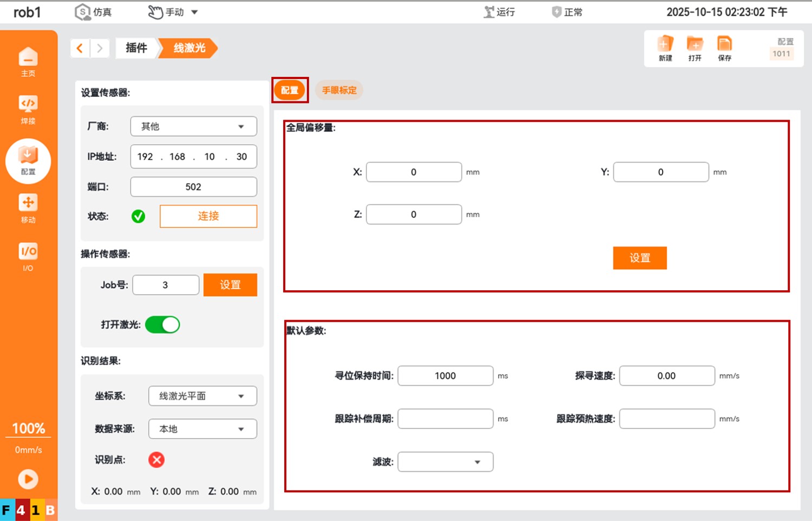This screenshot has height=521, width=812.
Task: Open the 焊接 welding sidebar icon
Action: (x=28, y=109)
